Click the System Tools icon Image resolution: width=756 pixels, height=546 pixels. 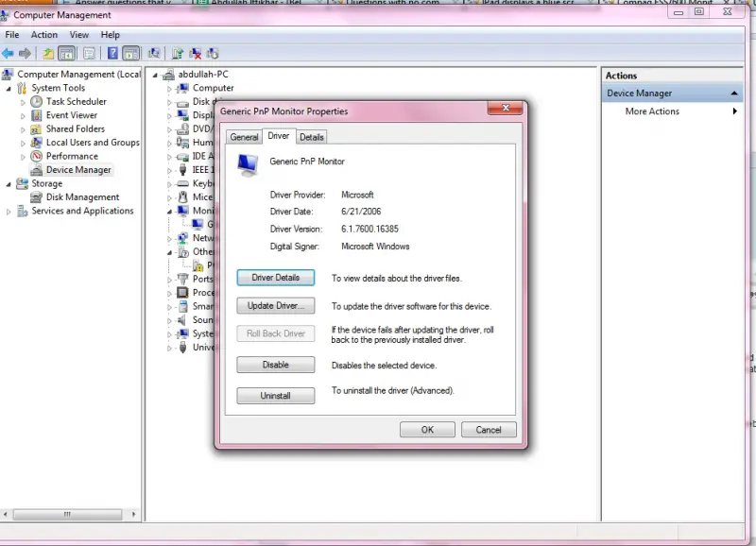pos(22,88)
